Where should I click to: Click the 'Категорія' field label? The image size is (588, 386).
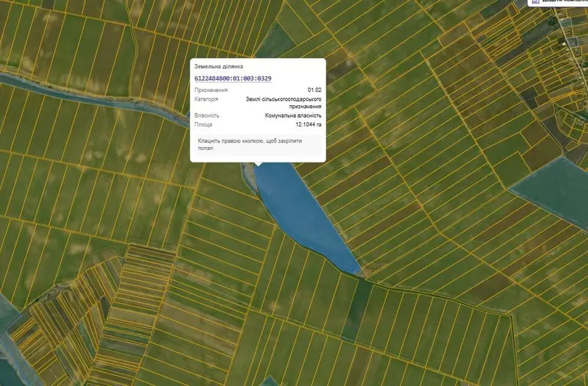coord(207,99)
